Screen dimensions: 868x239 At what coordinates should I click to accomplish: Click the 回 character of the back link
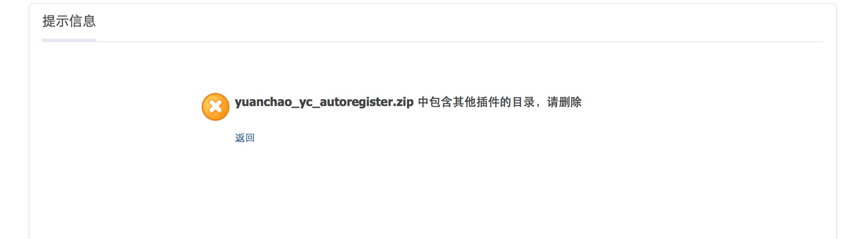(250, 138)
